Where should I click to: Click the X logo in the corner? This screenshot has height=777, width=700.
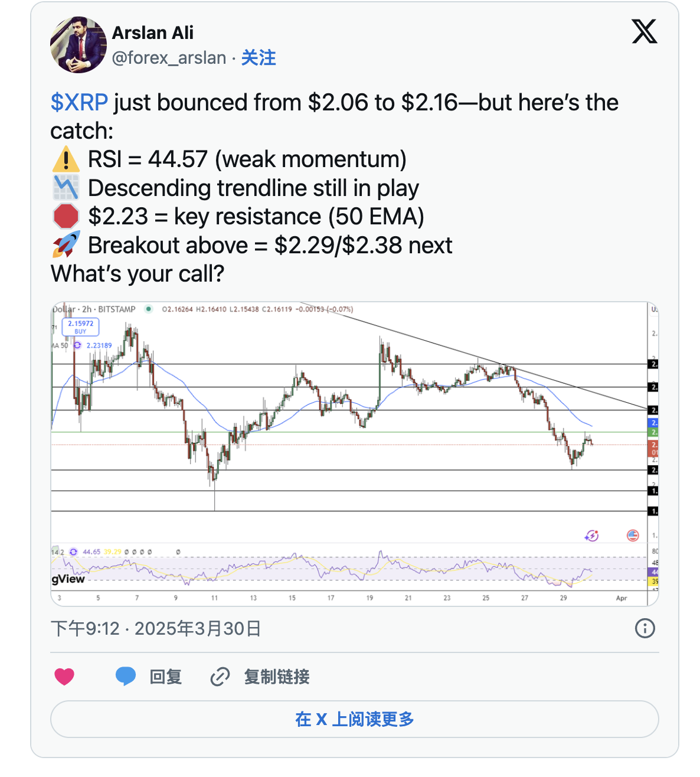tap(645, 31)
